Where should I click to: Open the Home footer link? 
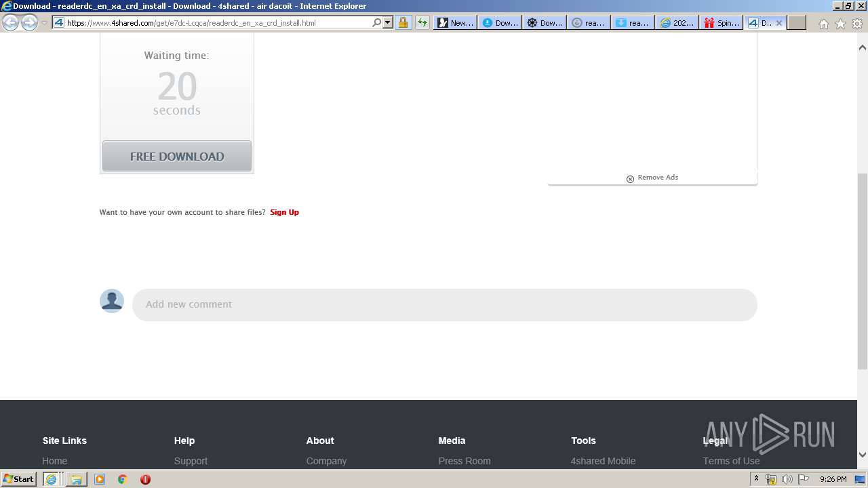pos(54,461)
